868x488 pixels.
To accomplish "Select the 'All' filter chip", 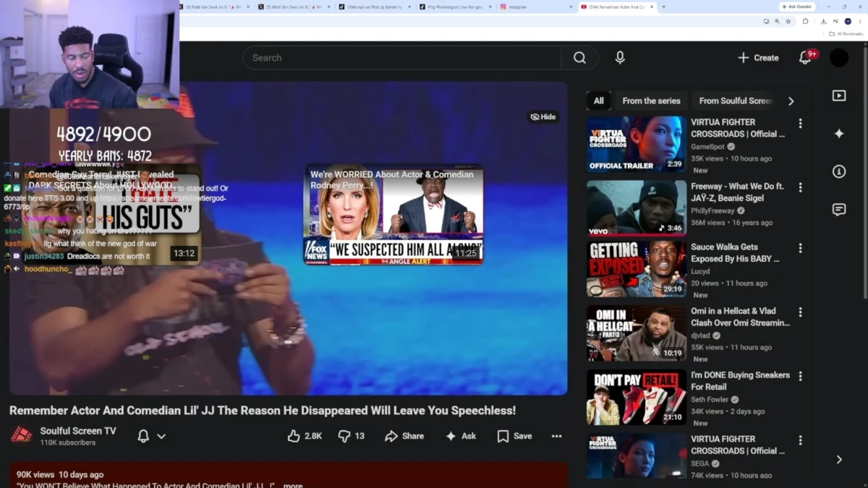I will tap(599, 101).
